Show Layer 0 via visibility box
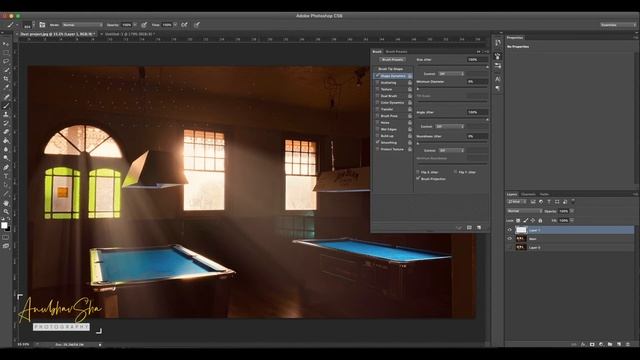The image size is (640, 360). 509,247
